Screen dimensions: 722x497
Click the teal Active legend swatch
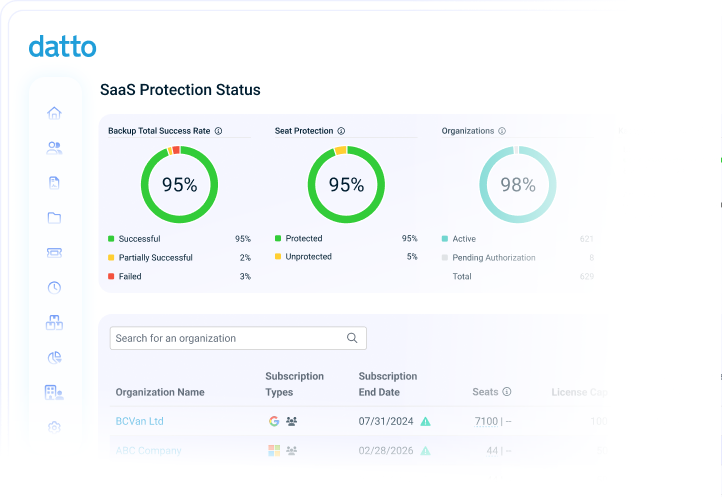click(445, 239)
